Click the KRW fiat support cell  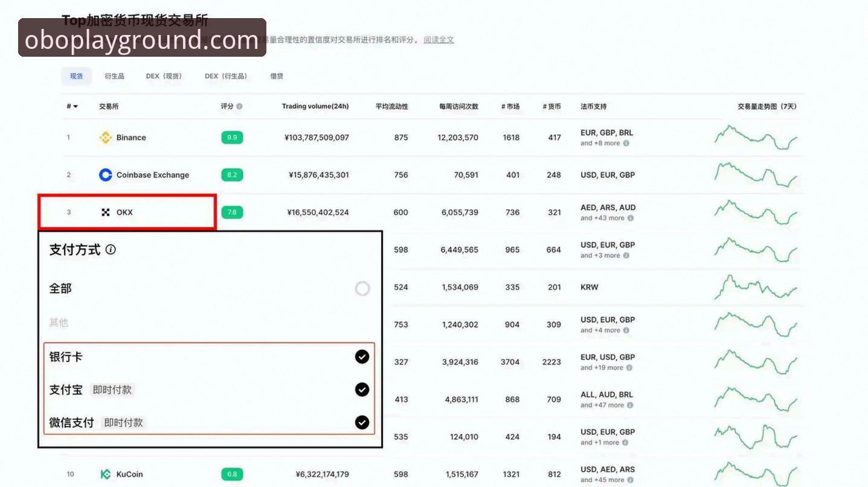tap(590, 287)
